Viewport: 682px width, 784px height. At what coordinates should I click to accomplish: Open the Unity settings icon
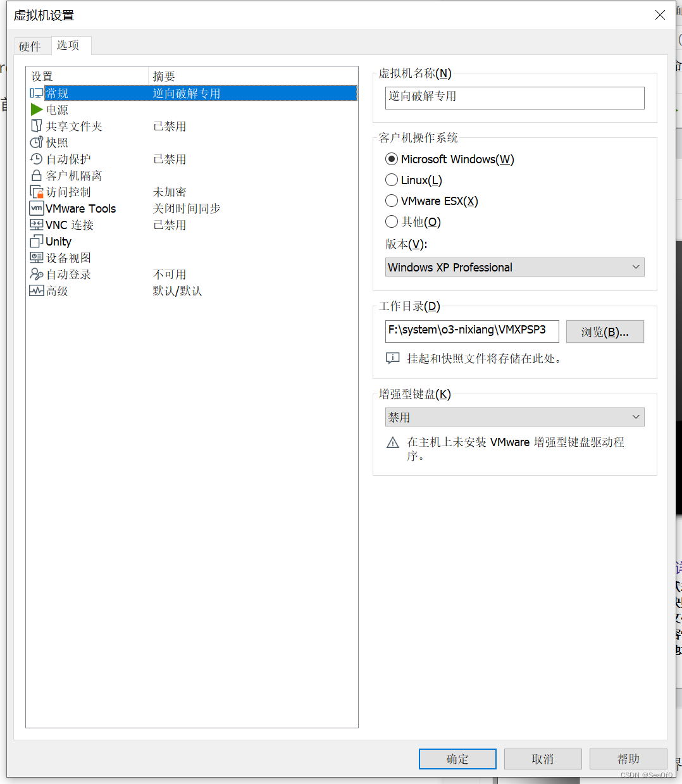tap(37, 240)
